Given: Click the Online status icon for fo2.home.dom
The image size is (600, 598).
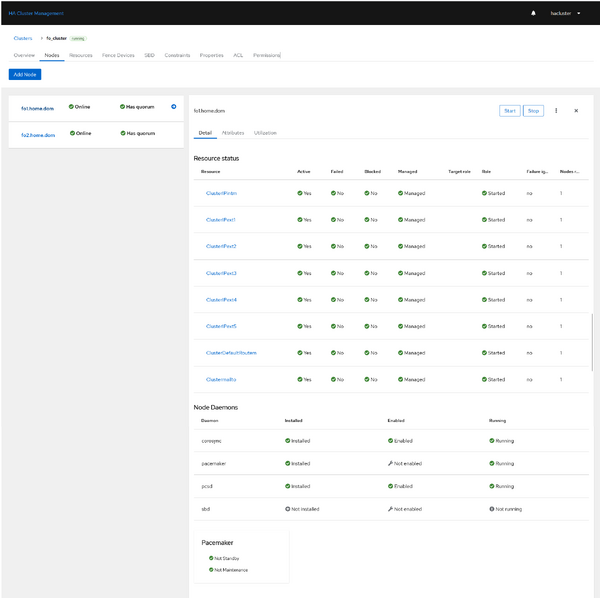Looking at the screenshot, I should pyautogui.click(x=72, y=133).
